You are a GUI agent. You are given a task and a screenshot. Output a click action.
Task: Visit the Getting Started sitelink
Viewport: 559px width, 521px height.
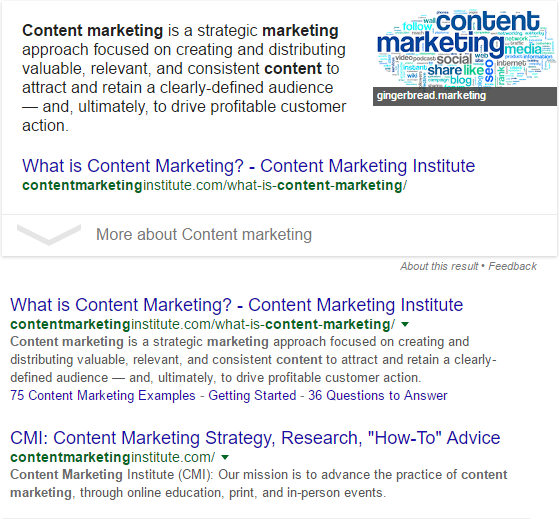[252, 395]
